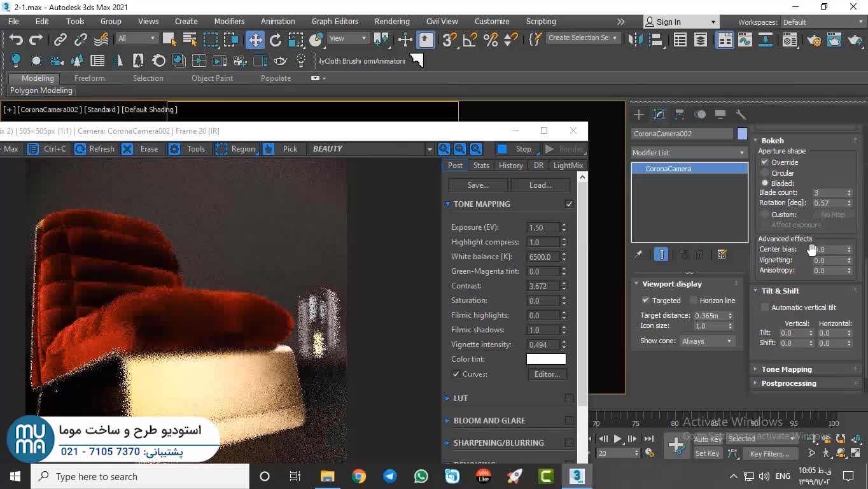Select the Move tool in toolbar
Image resolution: width=868 pixels, height=489 pixels.
click(255, 40)
